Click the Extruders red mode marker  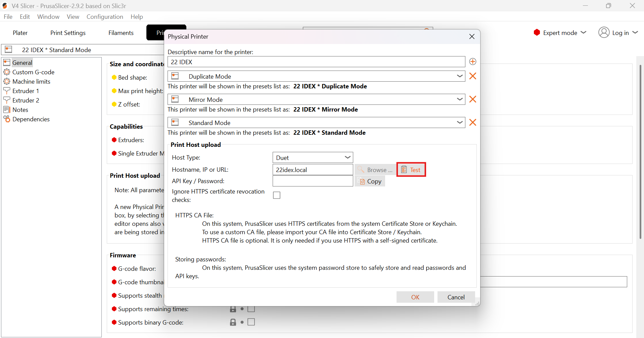click(x=114, y=140)
